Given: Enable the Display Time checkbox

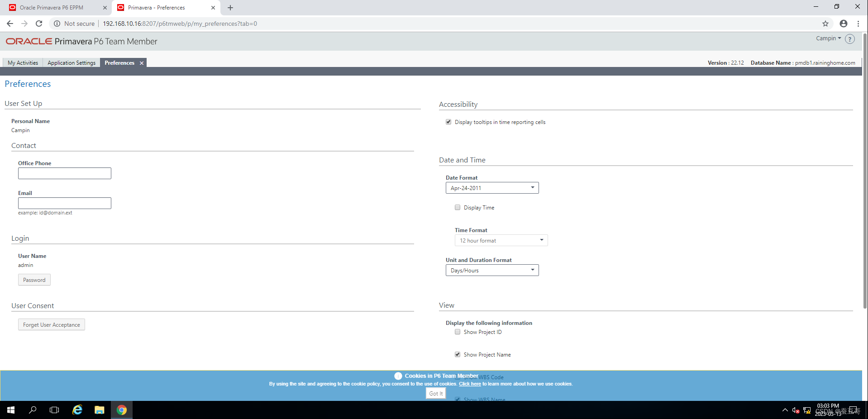Looking at the screenshot, I should (x=458, y=207).
